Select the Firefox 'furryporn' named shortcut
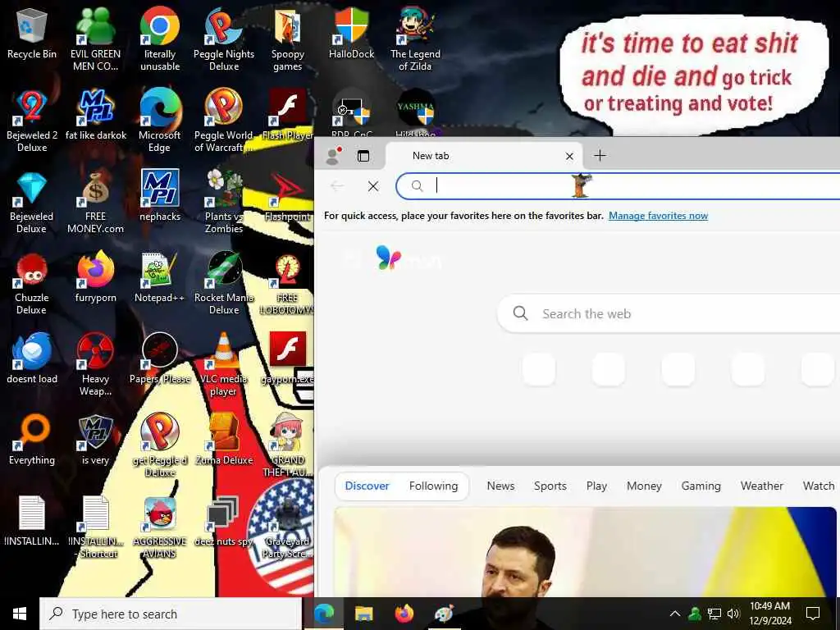Viewport: 840px width, 630px height. pyautogui.click(x=95, y=277)
